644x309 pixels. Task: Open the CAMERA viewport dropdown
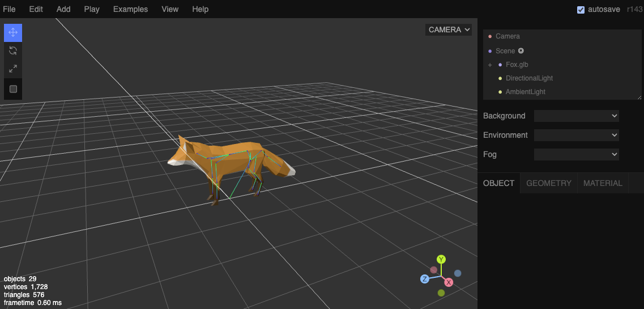pos(449,29)
